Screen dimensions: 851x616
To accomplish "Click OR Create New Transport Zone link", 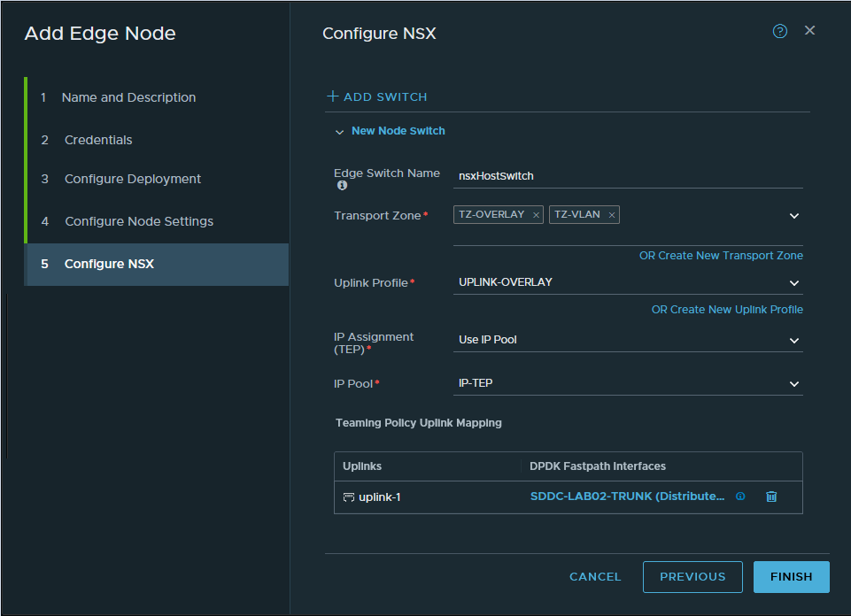I will [721, 256].
